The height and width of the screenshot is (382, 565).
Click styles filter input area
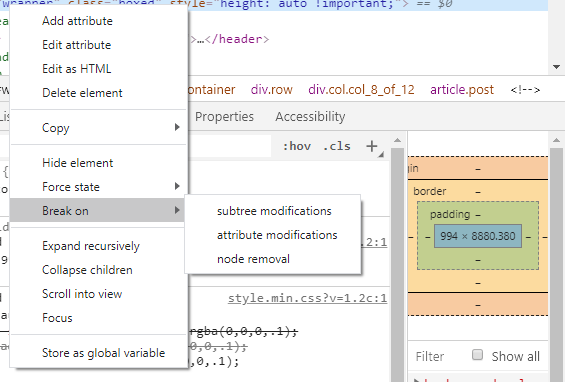229,146
